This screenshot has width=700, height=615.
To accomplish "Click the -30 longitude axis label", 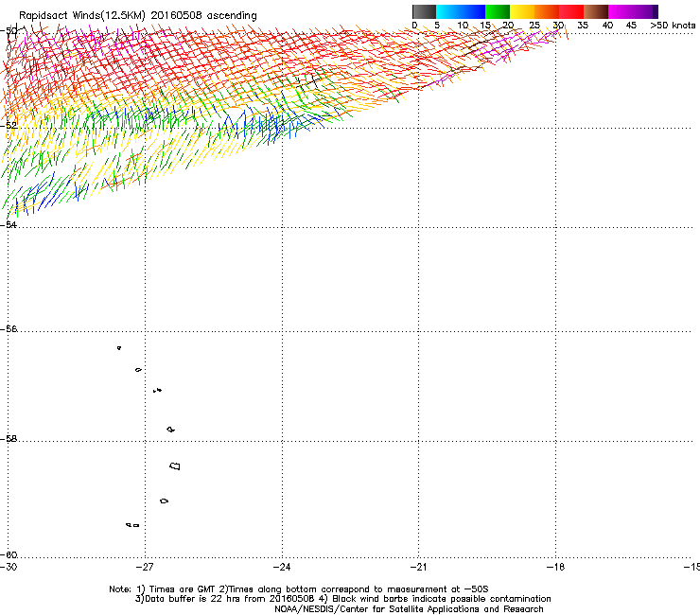I will [x=9, y=567].
